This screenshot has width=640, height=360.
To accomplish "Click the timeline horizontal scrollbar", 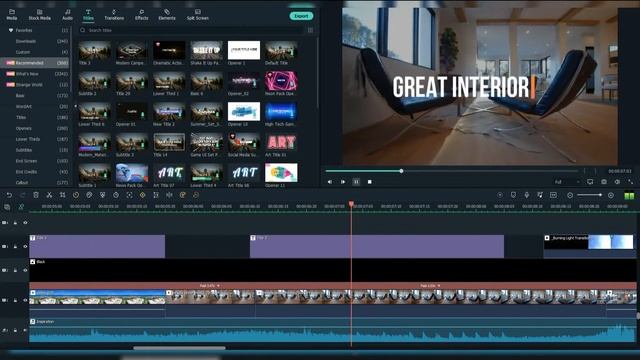I will (180, 348).
